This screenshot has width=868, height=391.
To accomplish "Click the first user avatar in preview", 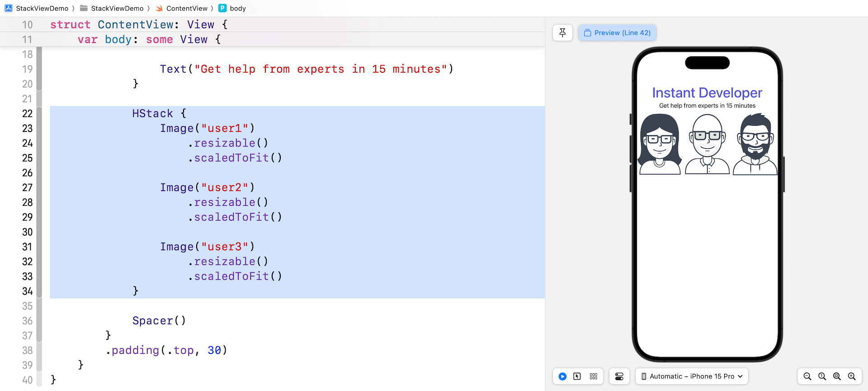I will tap(660, 144).
